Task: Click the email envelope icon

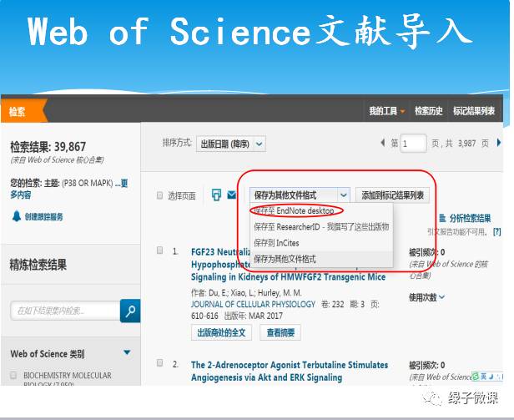Action: click(232, 195)
